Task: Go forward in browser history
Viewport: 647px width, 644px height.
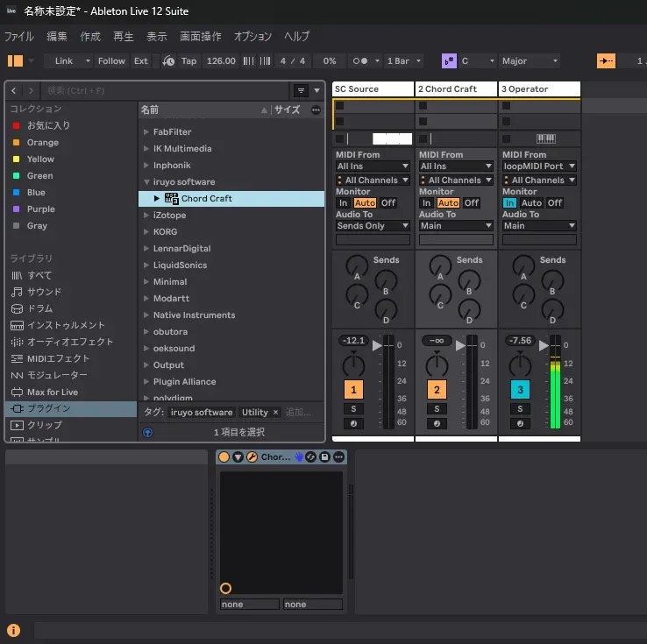Action: point(31,91)
